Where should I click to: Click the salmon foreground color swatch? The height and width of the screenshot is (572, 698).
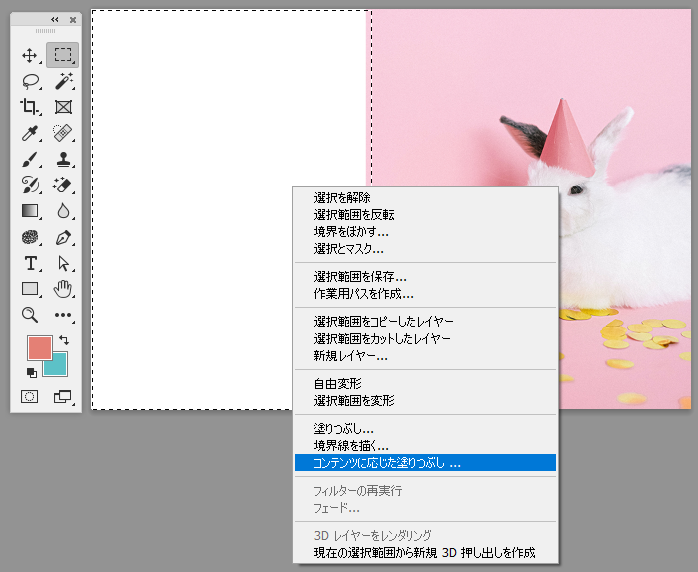click(38, 347)
